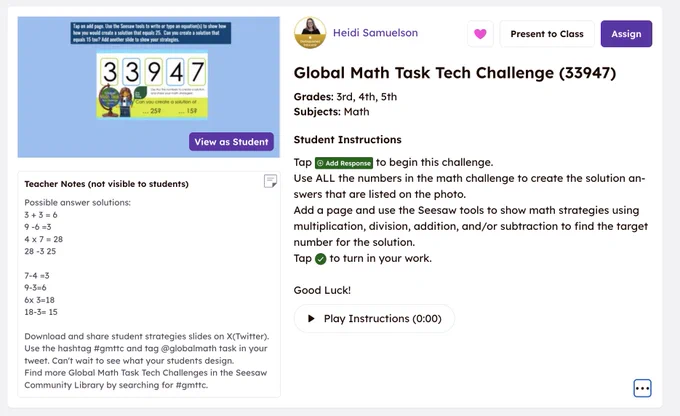Click the Teacher Notes heading
Viewport: 680px width, 416px height.
tap(106, 184)
